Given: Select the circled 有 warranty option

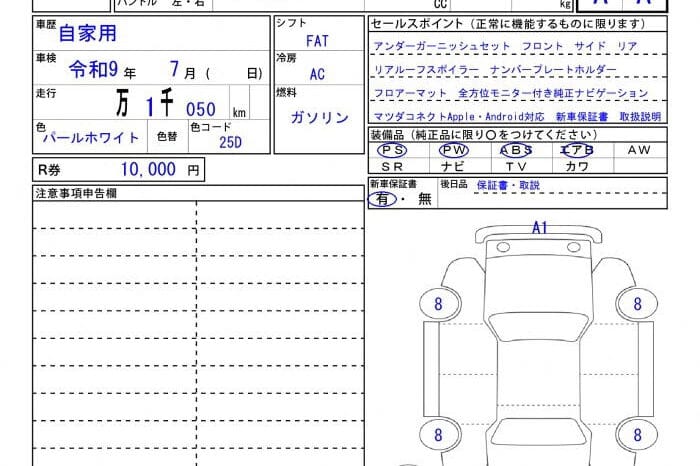Looking at the screenshot, I should (x=382, y=199).
